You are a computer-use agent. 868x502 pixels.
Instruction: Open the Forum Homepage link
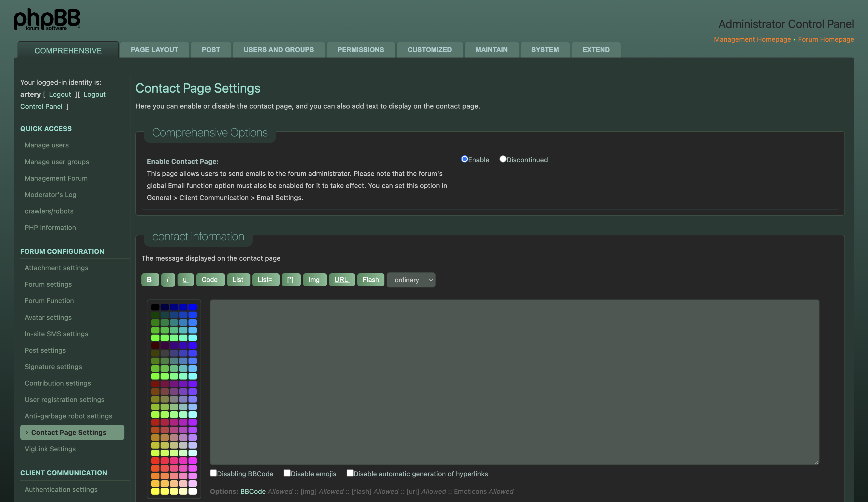point(826,39)
